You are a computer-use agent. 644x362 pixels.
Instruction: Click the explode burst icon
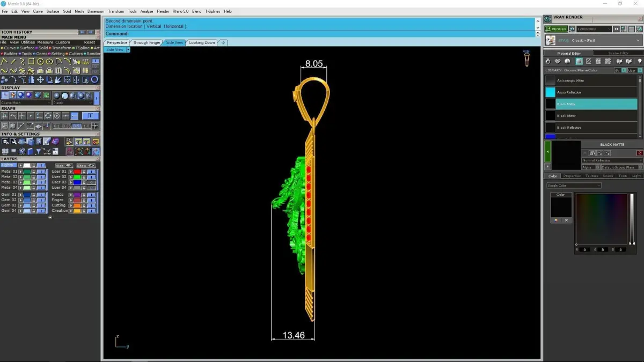58,80
